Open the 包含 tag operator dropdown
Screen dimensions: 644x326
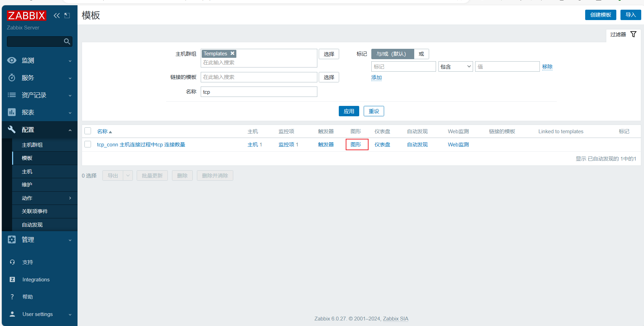pyautogui.click(x=455, y=66)
